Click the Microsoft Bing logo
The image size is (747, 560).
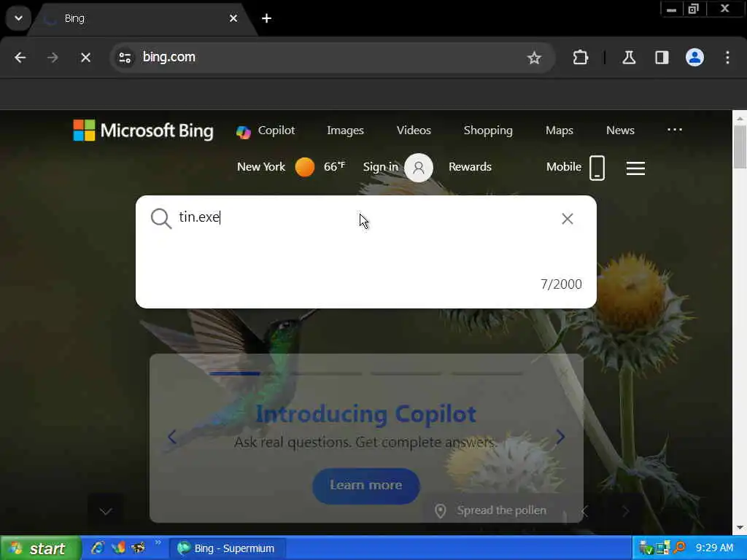pyautogui.click(x=143, y=131)
